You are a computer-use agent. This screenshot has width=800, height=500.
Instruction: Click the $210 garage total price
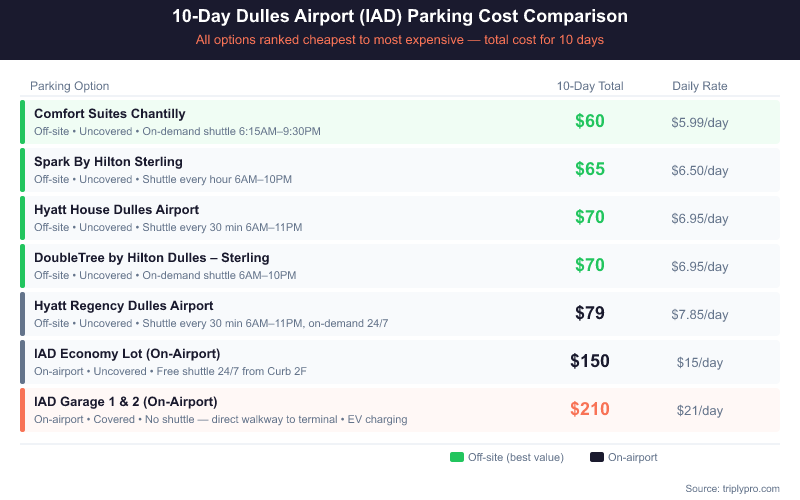point(590,409)
